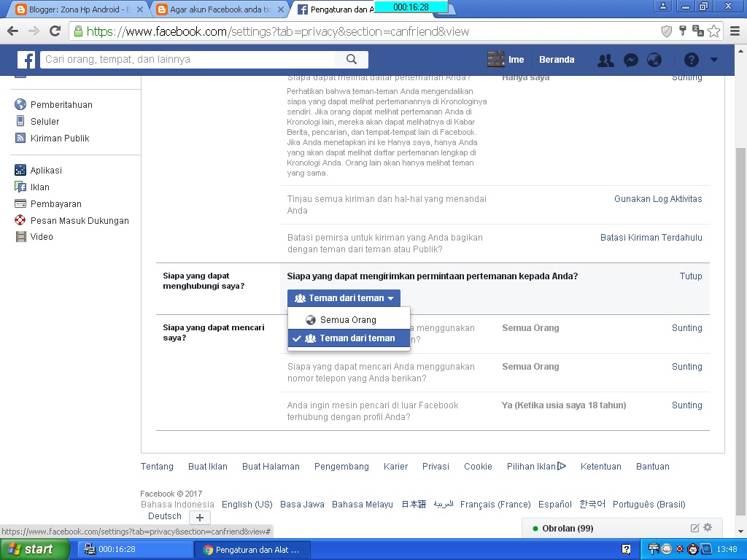Click Sunting beside nomor telepon row
The height and width of the screenshot is (560, 747).
(686, 367)
